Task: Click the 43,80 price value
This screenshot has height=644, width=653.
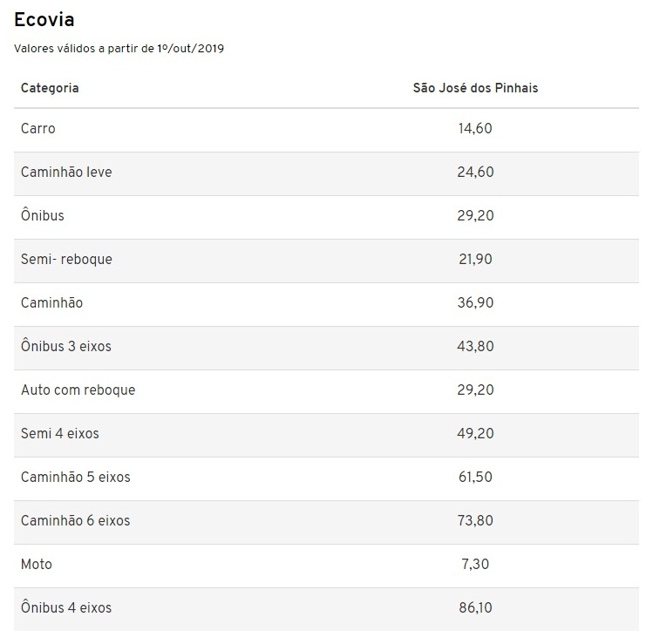Action: coord(475,347)
